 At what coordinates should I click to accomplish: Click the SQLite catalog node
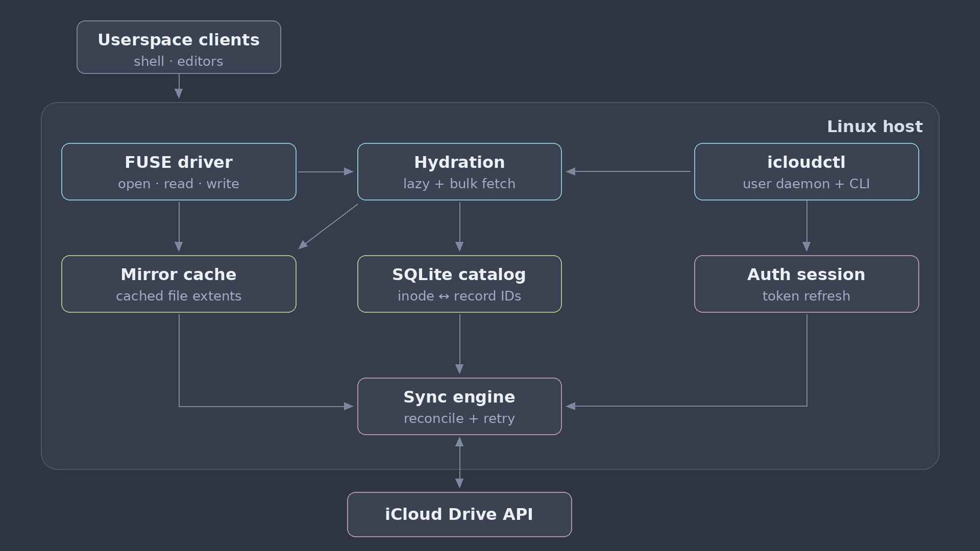pos(459,284)
